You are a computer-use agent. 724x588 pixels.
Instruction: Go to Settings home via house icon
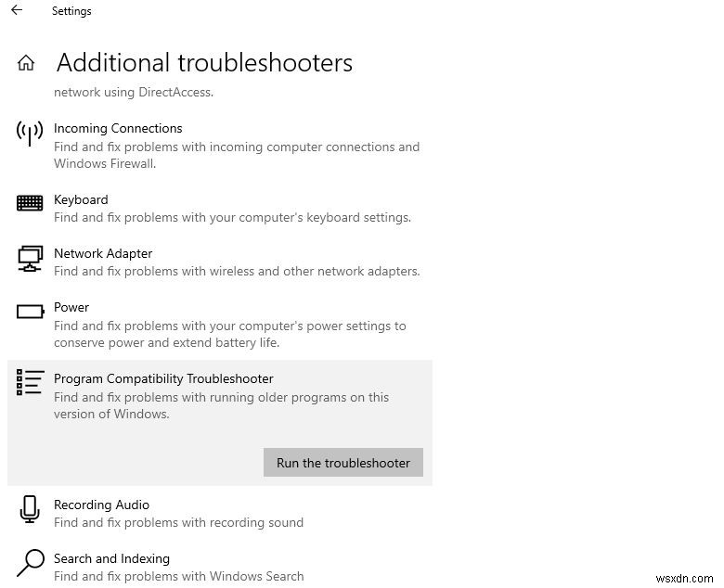(26, 63)
